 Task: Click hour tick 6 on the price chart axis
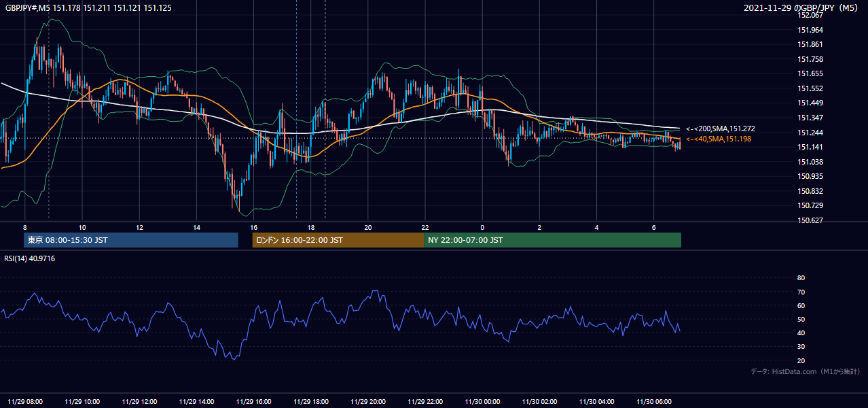653,227
